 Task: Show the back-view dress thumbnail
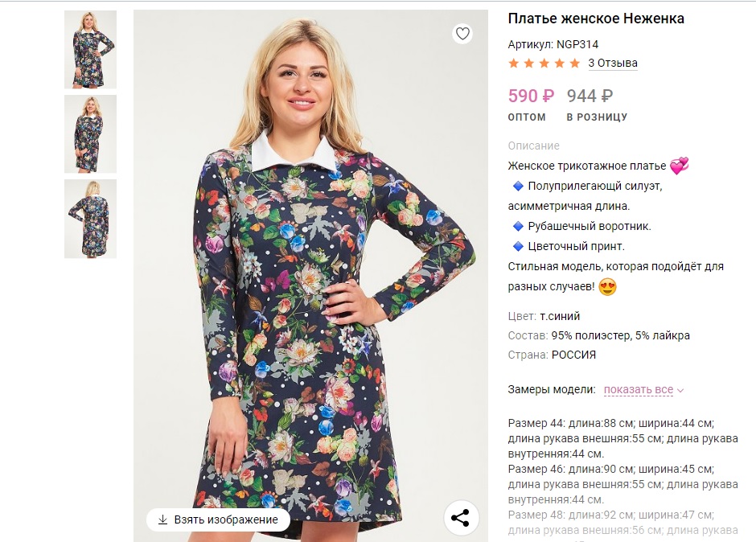[x=90, y=218]
